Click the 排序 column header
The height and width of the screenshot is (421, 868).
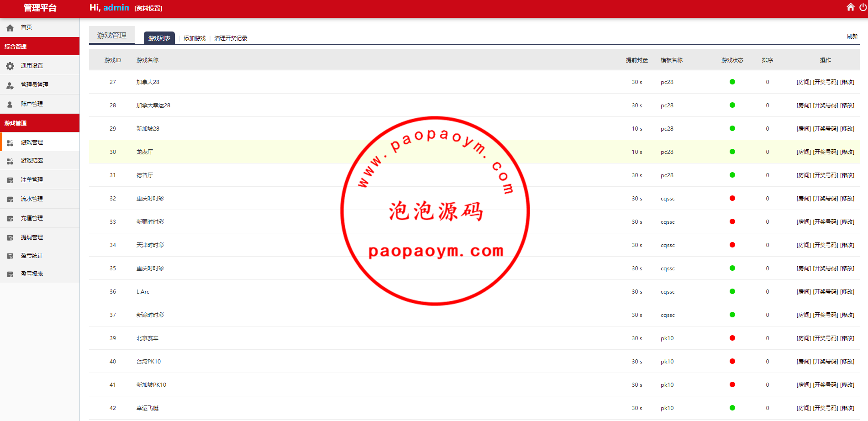click(x=767, y=60)
